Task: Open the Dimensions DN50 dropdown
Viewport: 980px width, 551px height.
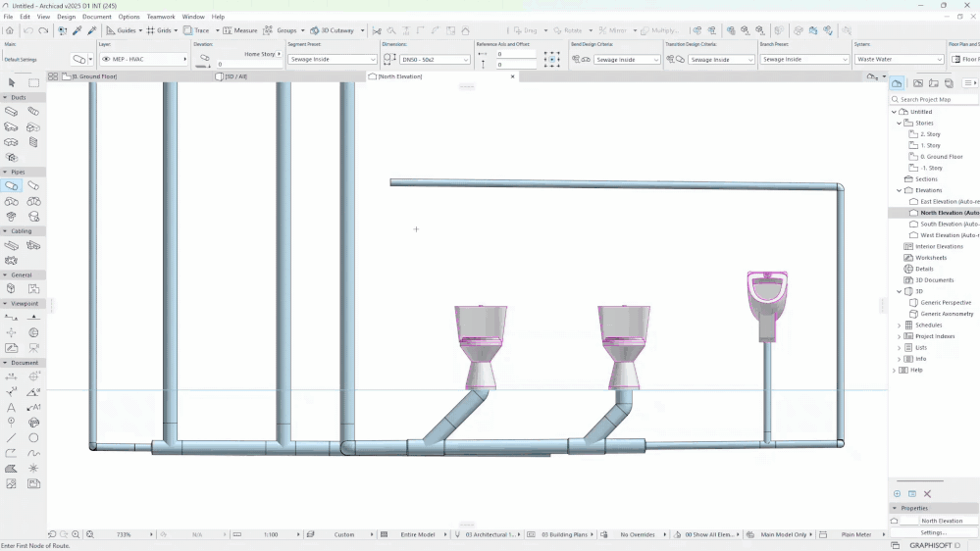Action: pos(435,60)
